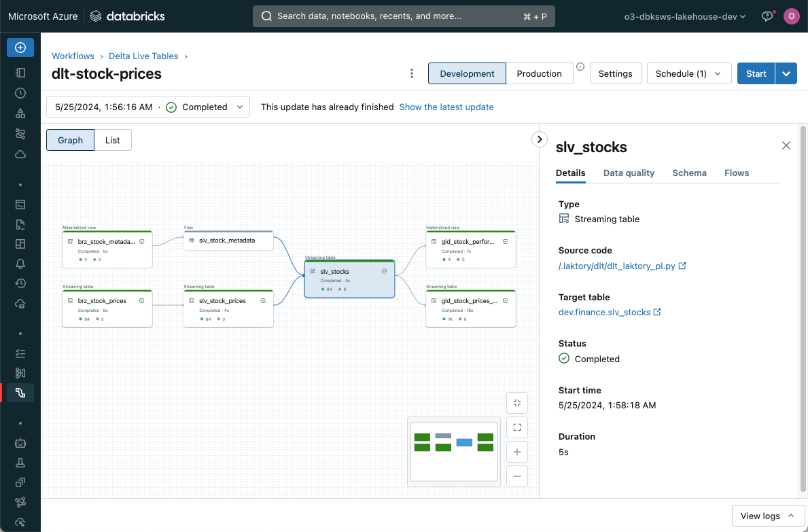Click the info icon beside Production
Screen dimensions: 808x532
(580, 67)
